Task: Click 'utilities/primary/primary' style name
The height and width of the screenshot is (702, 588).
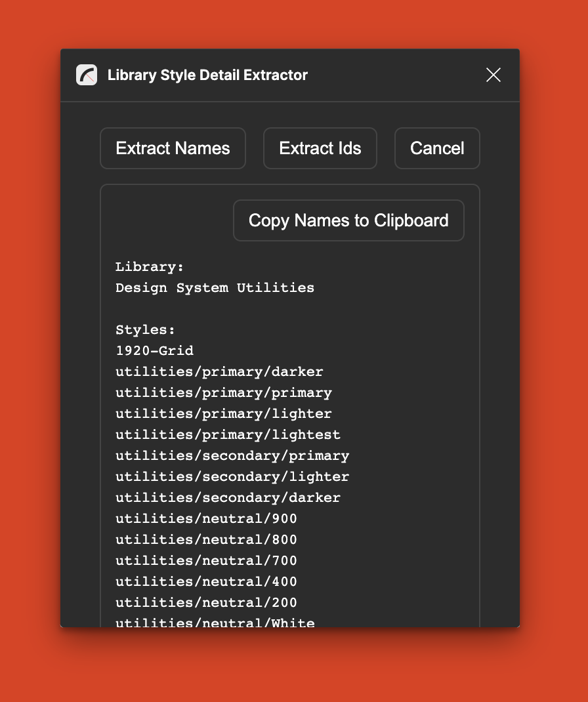Action: point(224,392)
